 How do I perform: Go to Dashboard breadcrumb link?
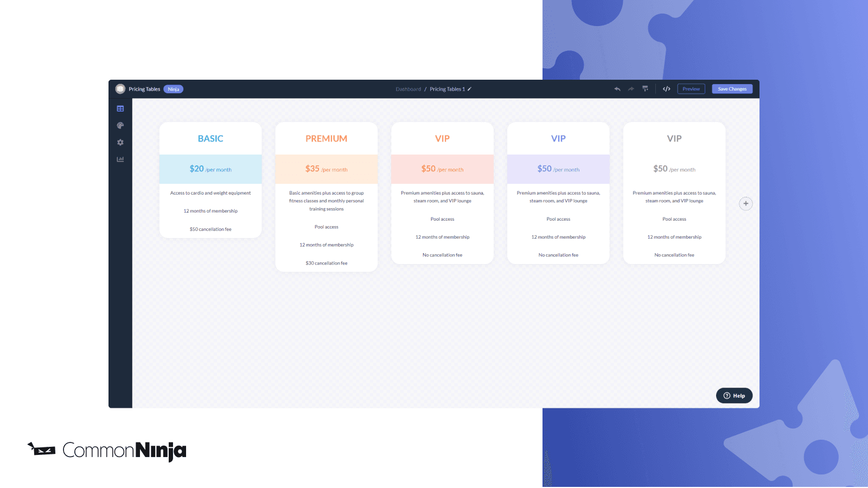tap(408, 89)
